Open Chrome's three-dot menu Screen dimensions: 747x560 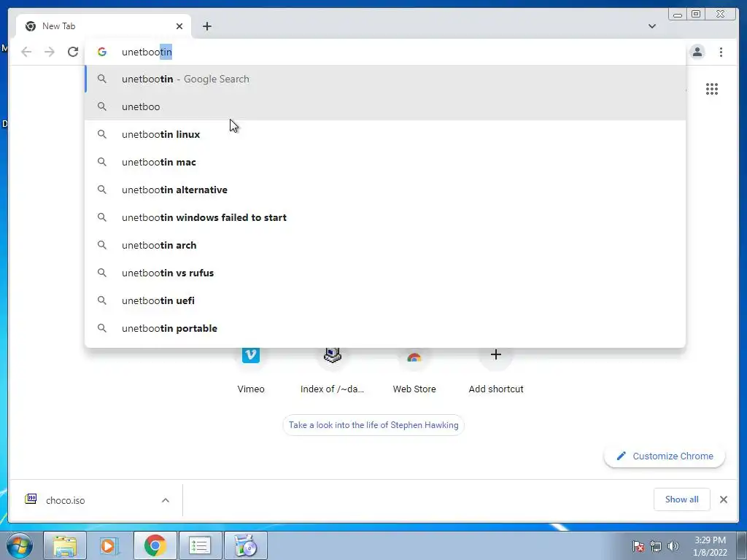click(x=721, y=52)
